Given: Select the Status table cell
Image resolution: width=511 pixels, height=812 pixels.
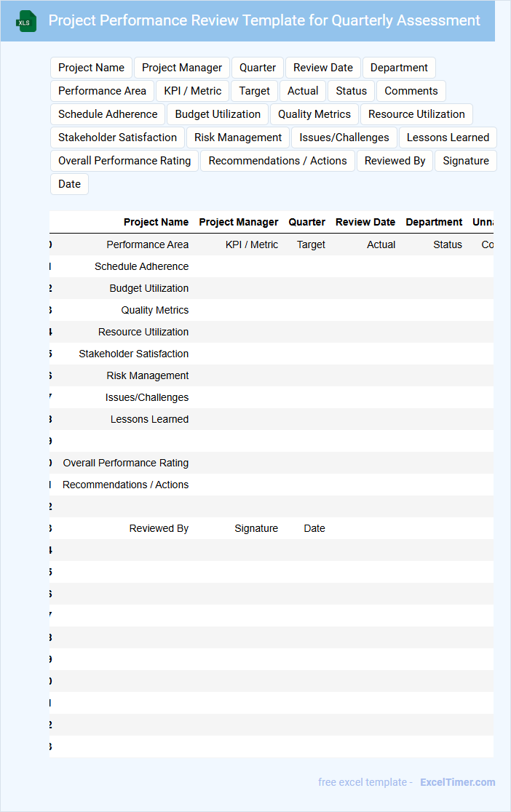Looking at the screenshot, I should [x=448, y=244].
